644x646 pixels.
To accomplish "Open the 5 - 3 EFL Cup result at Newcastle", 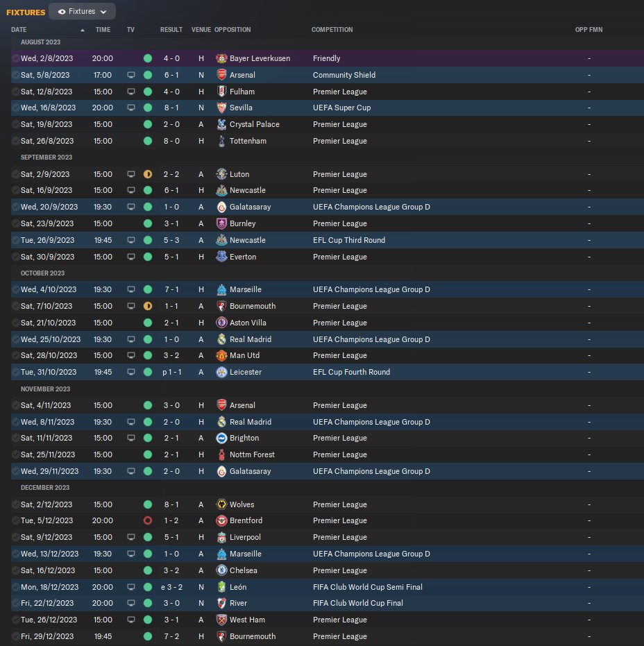I will (x=171, y=240).
